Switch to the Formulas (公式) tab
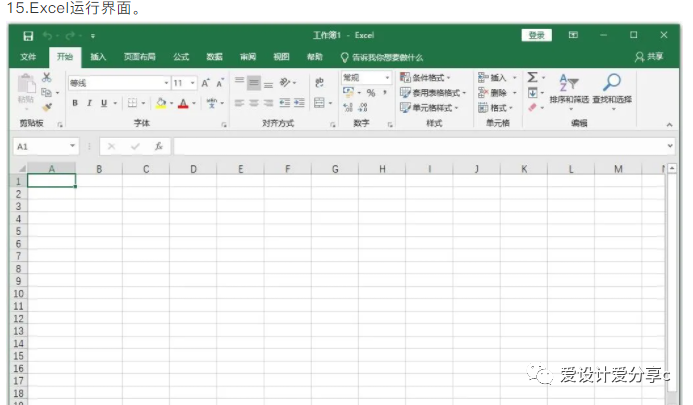The width and height of the screenshot is (693, 405). (181, 57)
